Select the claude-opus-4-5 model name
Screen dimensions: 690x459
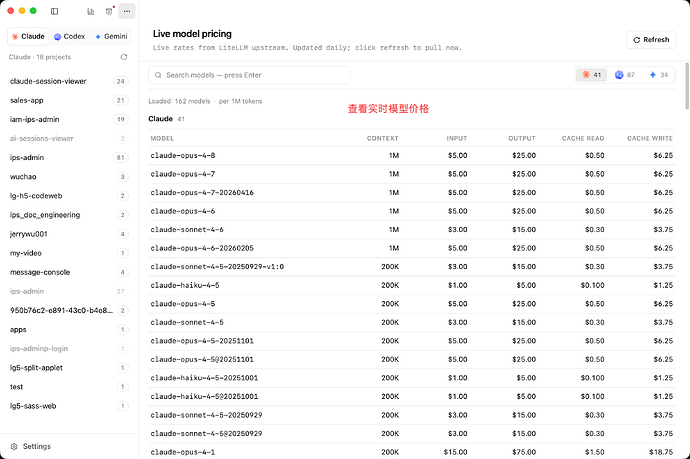coord(183,304)
